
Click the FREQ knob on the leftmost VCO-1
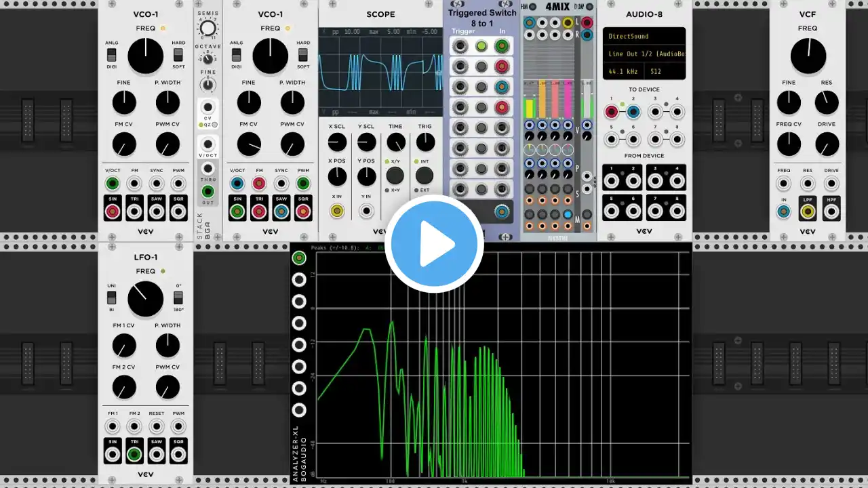point(145,56)
